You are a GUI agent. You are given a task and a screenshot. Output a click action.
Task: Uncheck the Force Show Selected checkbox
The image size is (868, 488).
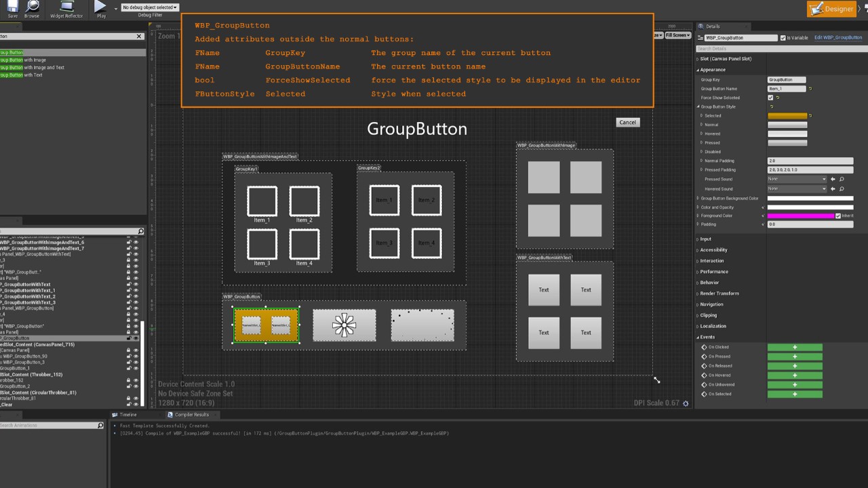[770, 98]
